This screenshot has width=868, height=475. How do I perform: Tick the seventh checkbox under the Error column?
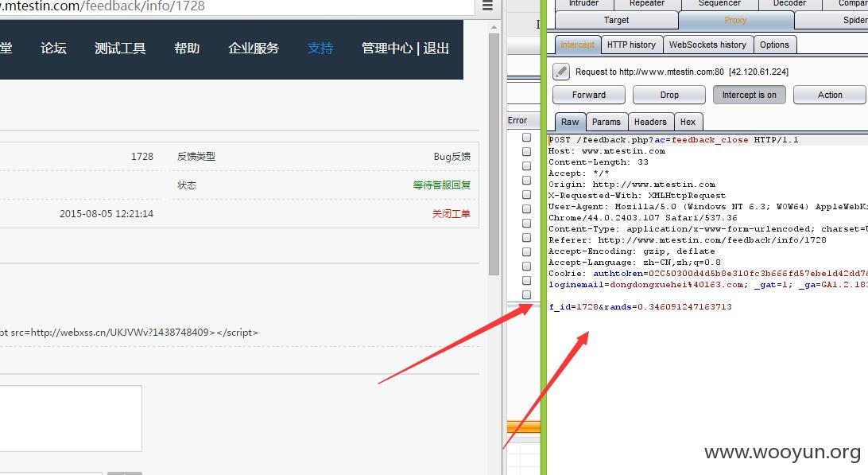coord(526,223)
